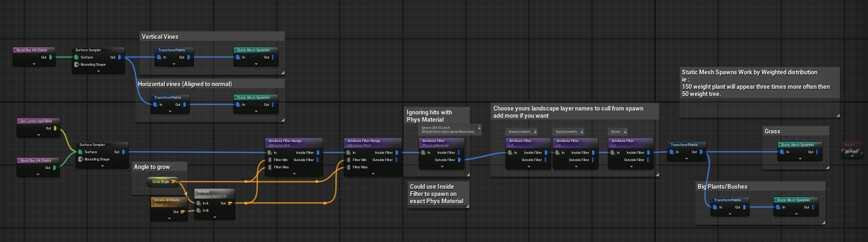Expand the top World Ray Hit Query node chevron
Screen dimensions: 868x242
tap(34, 64)
